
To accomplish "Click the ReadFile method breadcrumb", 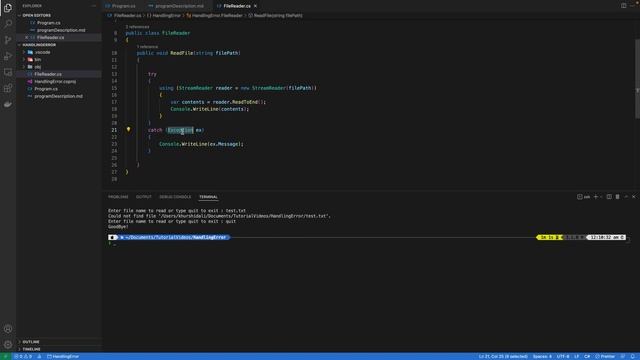I will point(276,16).
